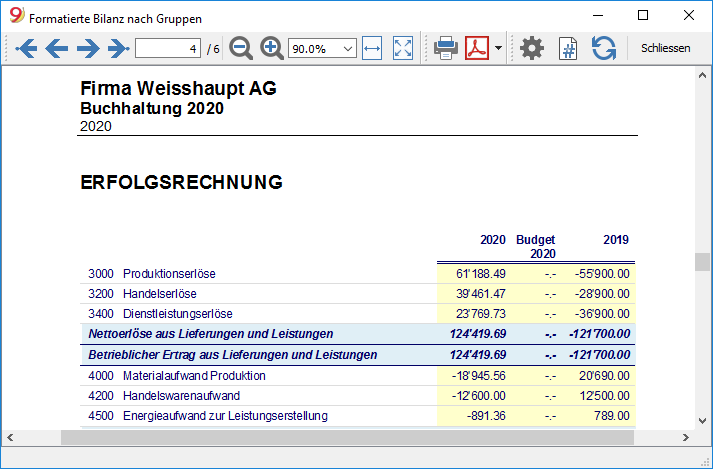Fit whole page icon
713x469 pixels.
[x=403, y=48]
